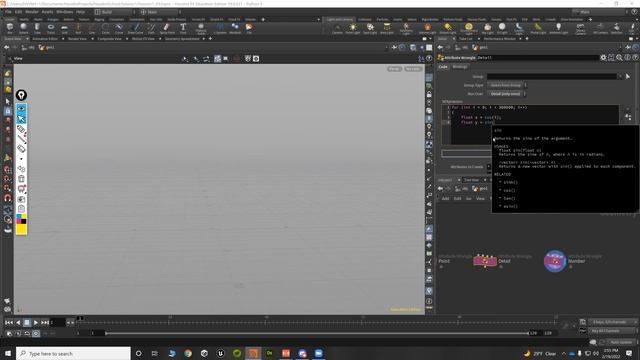Select the File shelf tool
Viewport: 640px width, 360px height.
pos(249,29)
